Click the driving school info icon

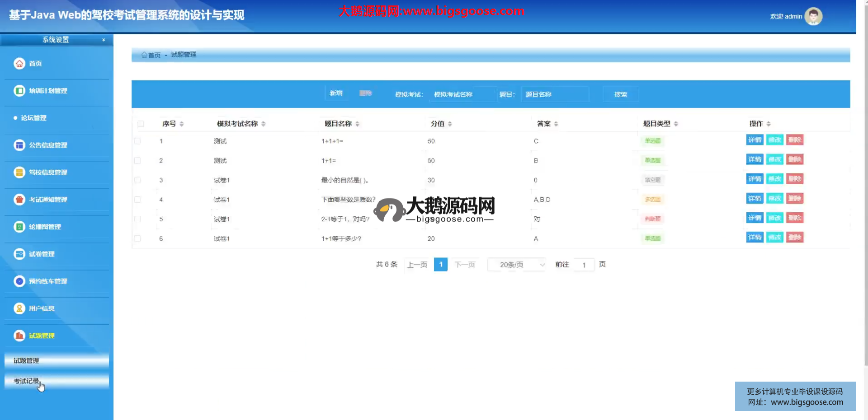click(x=19, y=172)
